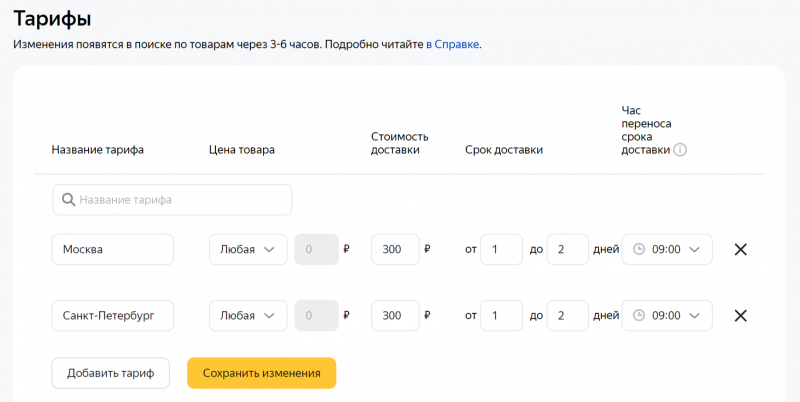800x402 pixels.
Task: Click the clock icon in Москва row
Action: click(639, 250)
